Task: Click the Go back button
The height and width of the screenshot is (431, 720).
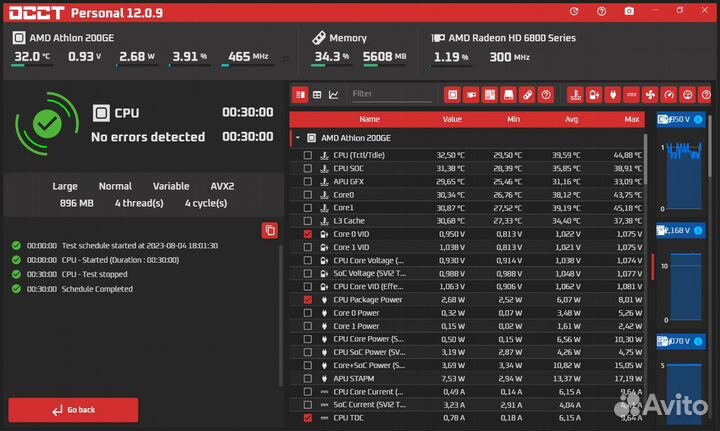Action: [x=73, y=409]
